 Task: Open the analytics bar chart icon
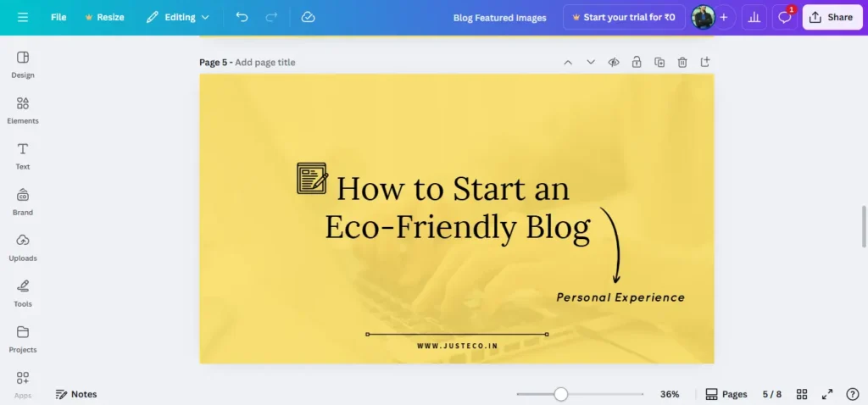click(753, 17)
